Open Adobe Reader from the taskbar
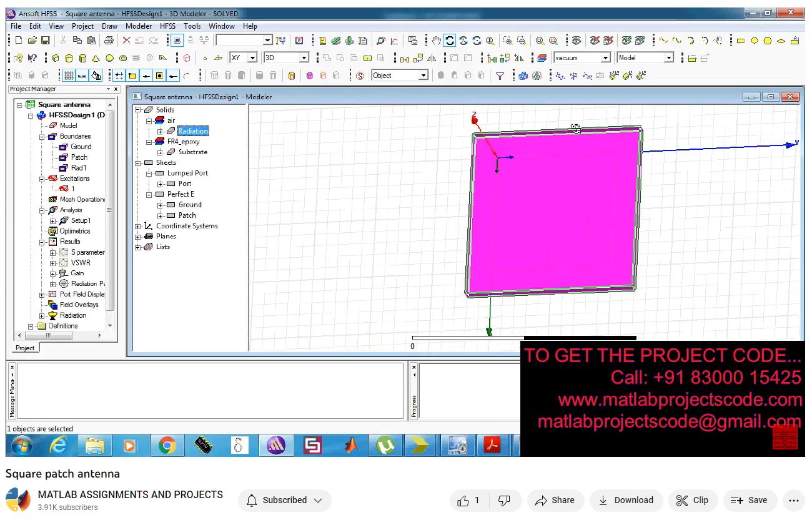 point(493,445)
